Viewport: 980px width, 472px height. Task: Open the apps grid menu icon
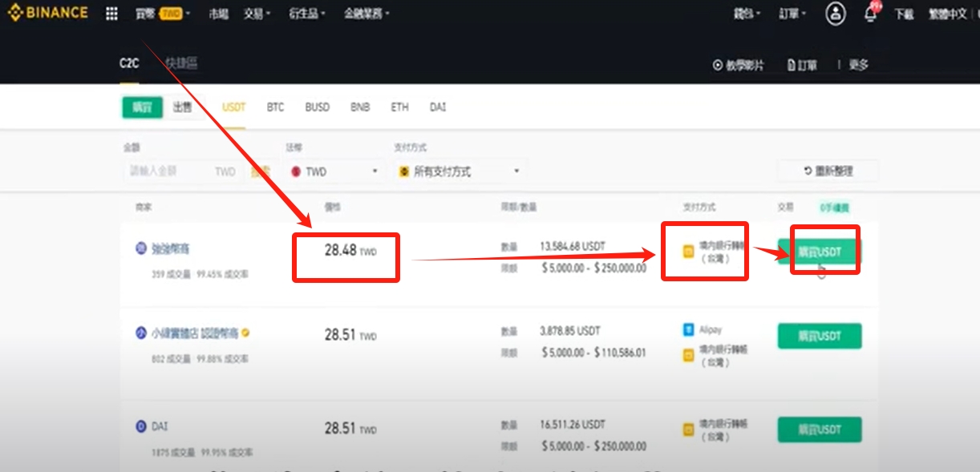pyautogui.click(x=112, y=14)
